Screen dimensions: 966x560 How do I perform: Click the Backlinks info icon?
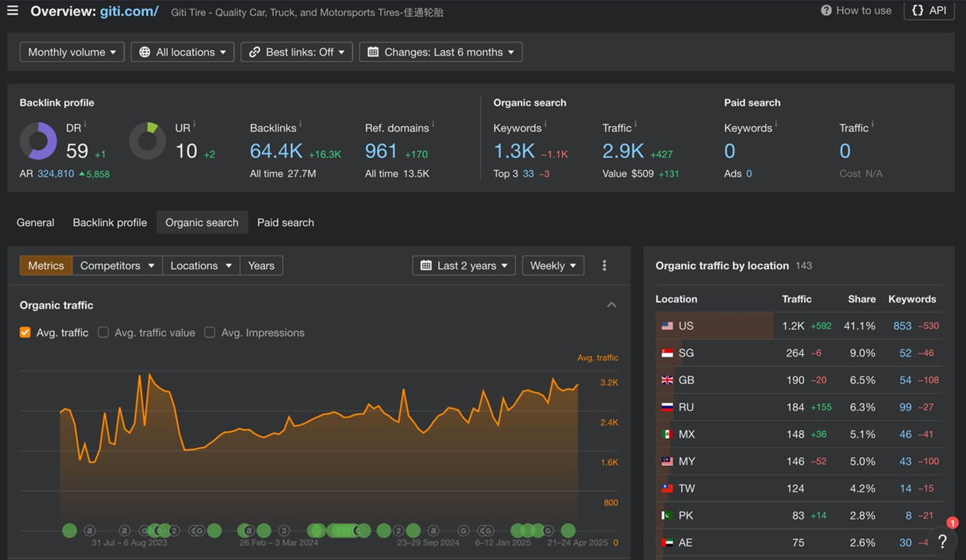(x=301, y=125)
